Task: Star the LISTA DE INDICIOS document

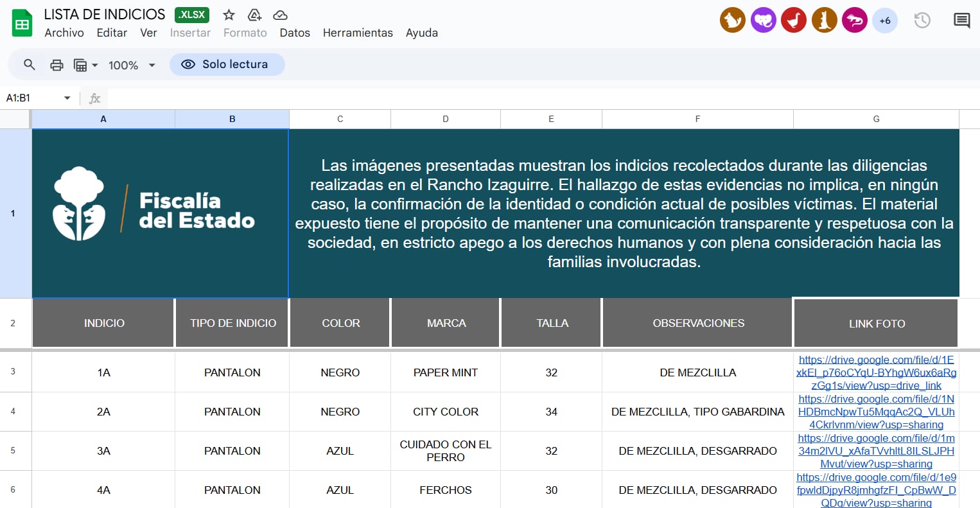Action: 229,15
